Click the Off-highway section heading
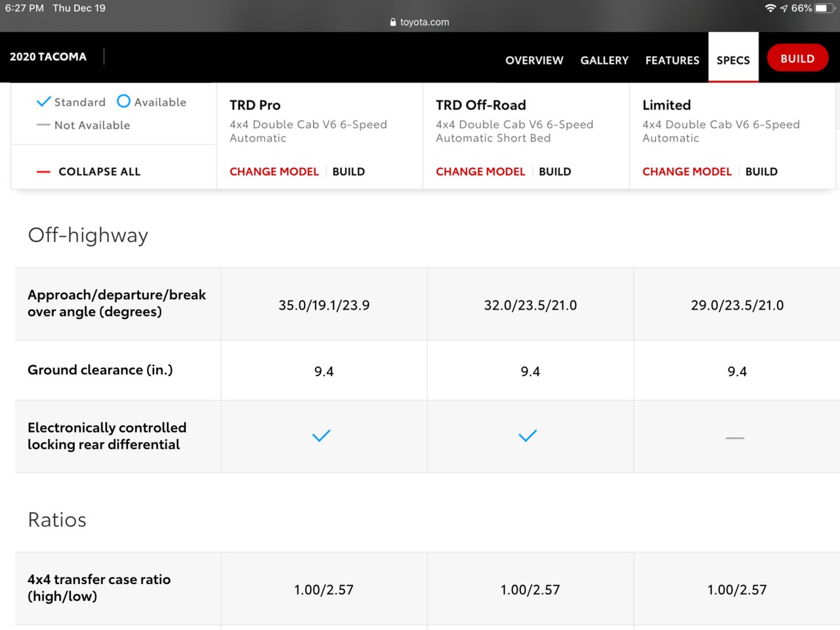Screen dimensions: 840x630 88,235
